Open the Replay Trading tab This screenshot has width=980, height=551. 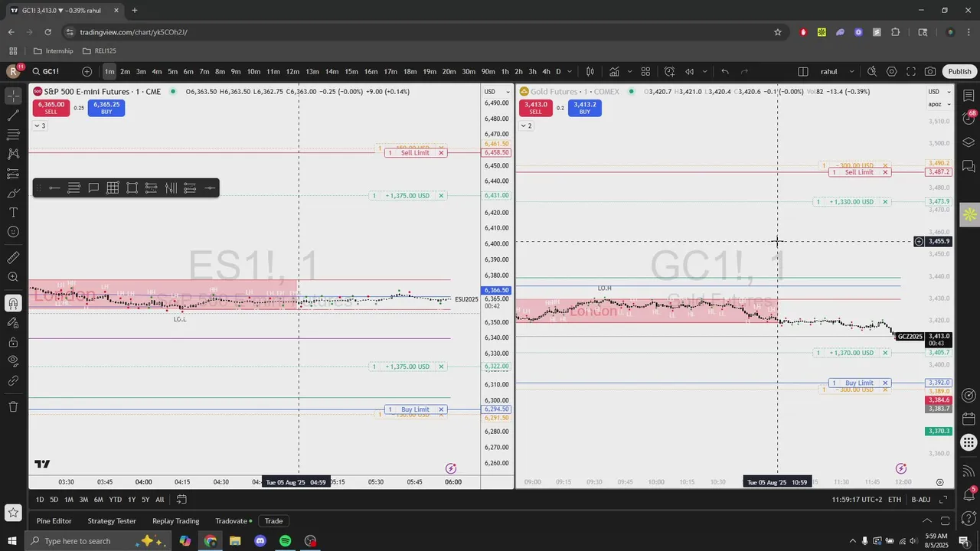(175, 521)
